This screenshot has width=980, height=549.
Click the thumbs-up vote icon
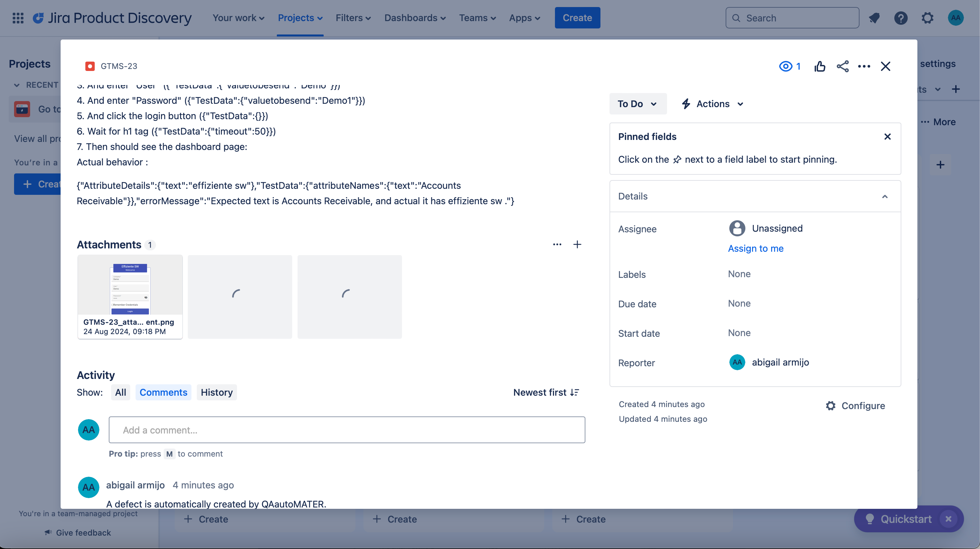click(820, 66)
